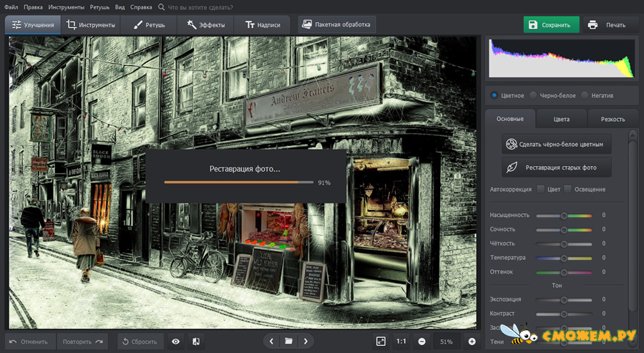Select the Цветное radio button
Image resolution: width=644 pixels, height=353 pixels.
point(494,95)
